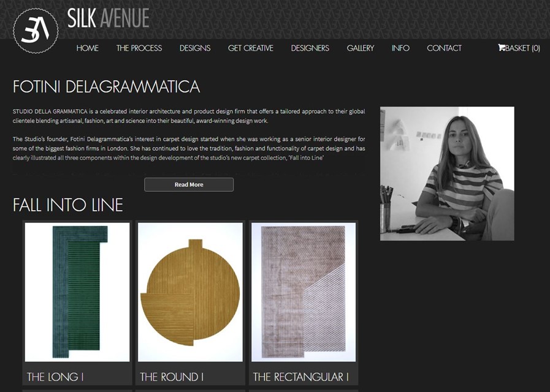Click THE LONG I title link
The height and width of the screenshot is (392, 550).
[55, 377]
